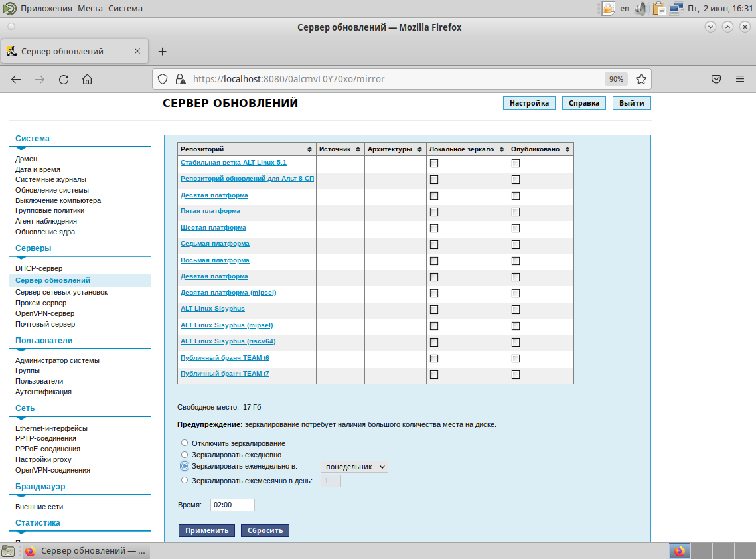756x559 pixels.
Task: Switch the en keyboard layout indicator
Action: pos(625,8)
